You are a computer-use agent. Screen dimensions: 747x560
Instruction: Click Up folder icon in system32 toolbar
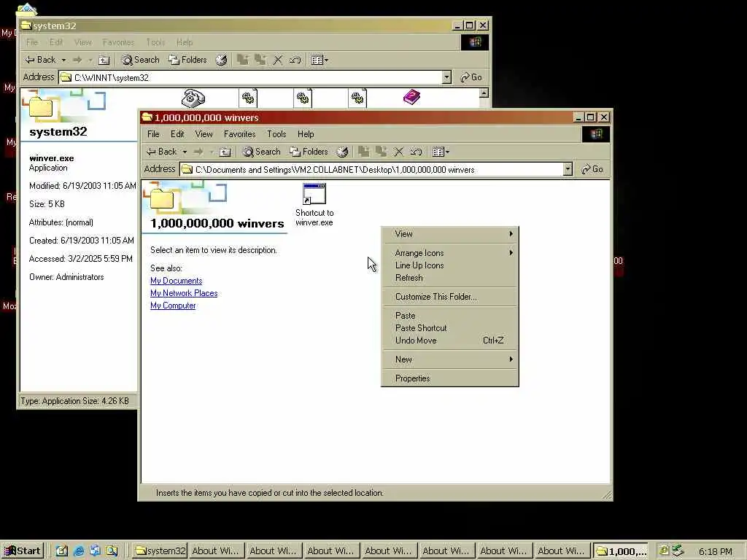pos(104,60)
